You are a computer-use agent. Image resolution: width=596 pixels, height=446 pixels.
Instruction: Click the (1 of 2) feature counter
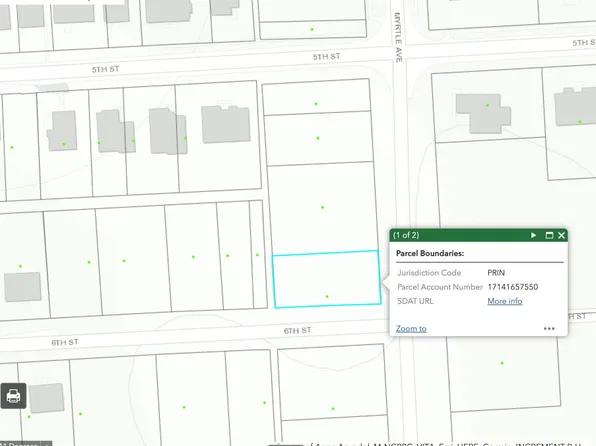[406, 235]
